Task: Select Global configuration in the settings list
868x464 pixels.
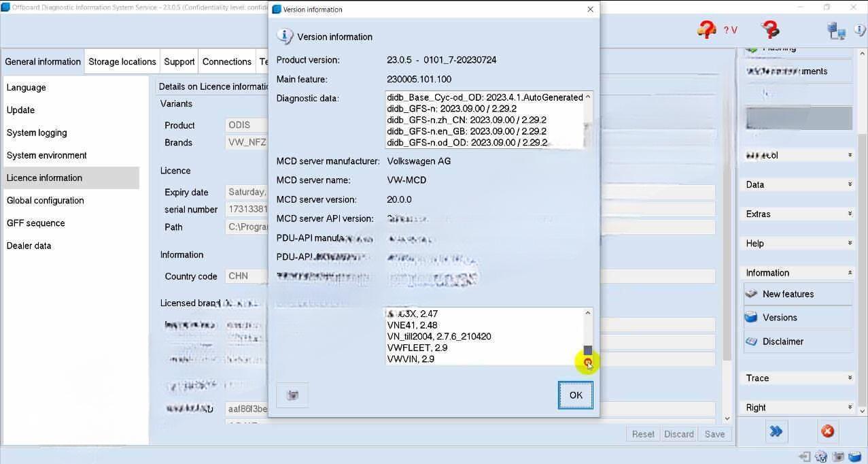Action: pyautogui.click(x=71, y=201)
